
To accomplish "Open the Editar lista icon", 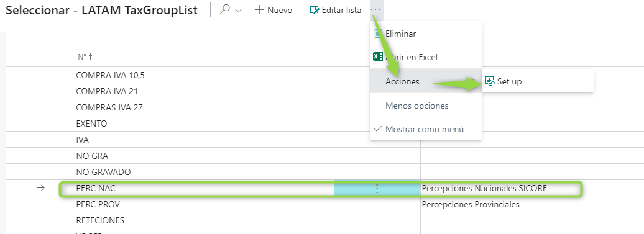I will [314, 11].
